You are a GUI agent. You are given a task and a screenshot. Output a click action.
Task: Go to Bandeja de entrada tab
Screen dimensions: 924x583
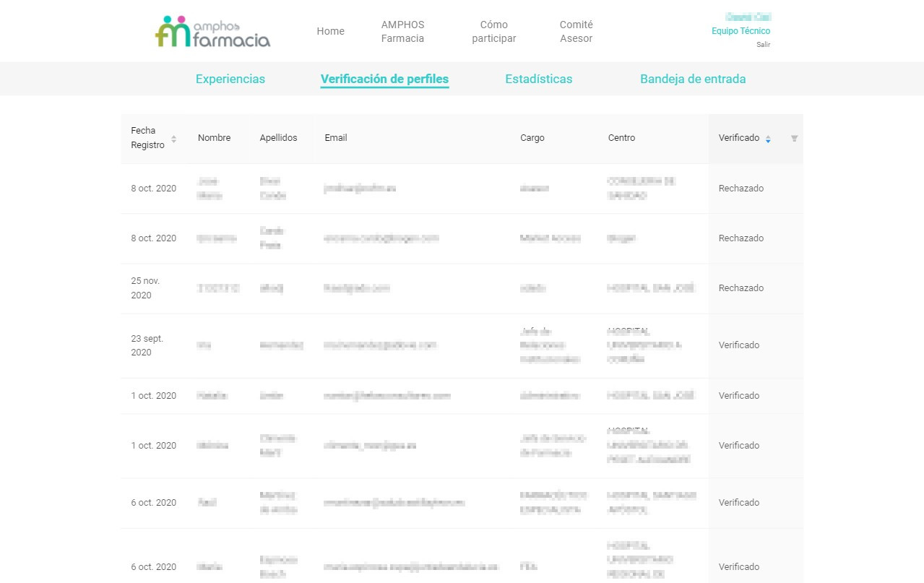coord(692,79)
